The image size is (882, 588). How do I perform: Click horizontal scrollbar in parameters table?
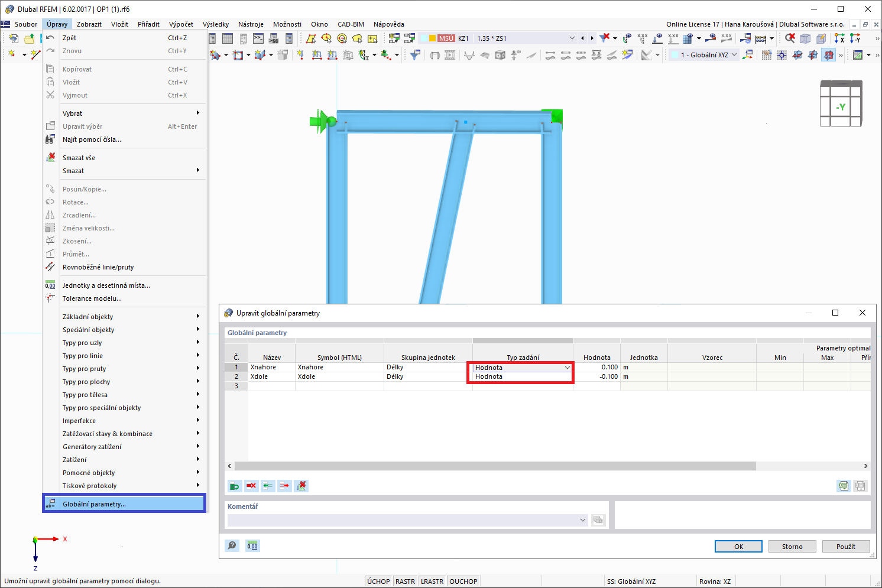pos(495,466)
